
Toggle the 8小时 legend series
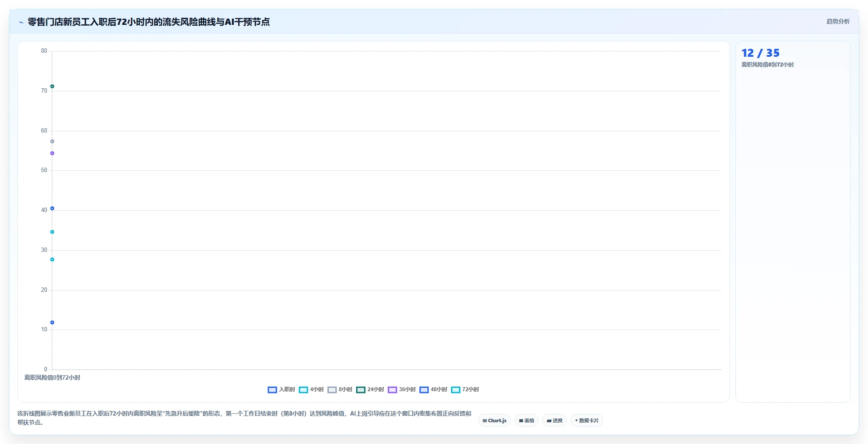click(x=340, y=389)
